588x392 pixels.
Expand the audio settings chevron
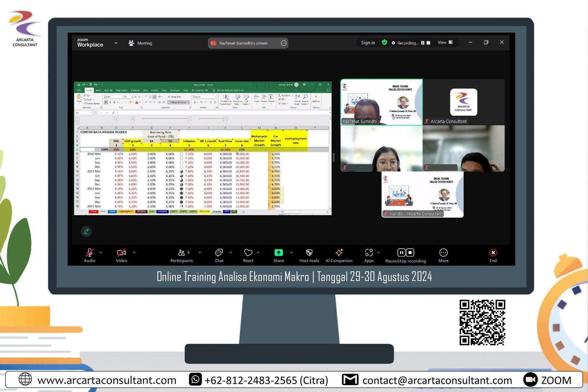(x=101, y=253)
